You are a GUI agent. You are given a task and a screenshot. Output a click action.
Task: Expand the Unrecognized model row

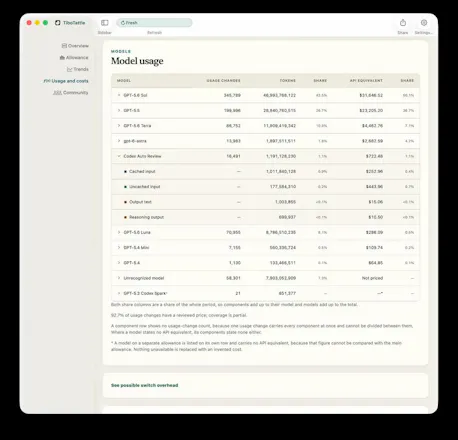coord(119,278)
